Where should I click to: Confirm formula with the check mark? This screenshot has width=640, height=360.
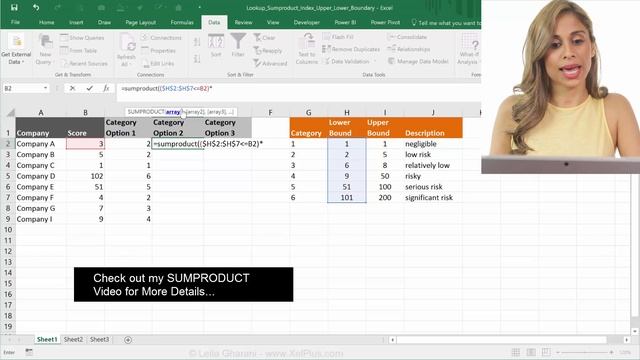tap(89, 88)
